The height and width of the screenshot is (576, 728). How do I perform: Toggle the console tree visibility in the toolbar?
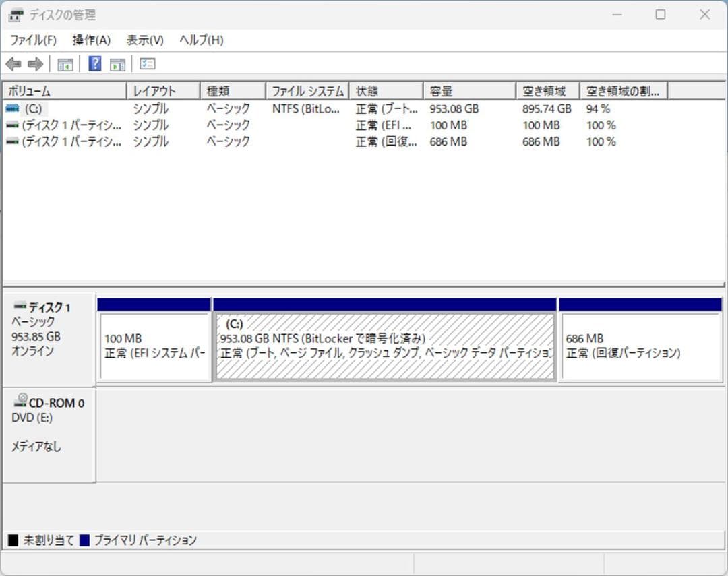65,63
